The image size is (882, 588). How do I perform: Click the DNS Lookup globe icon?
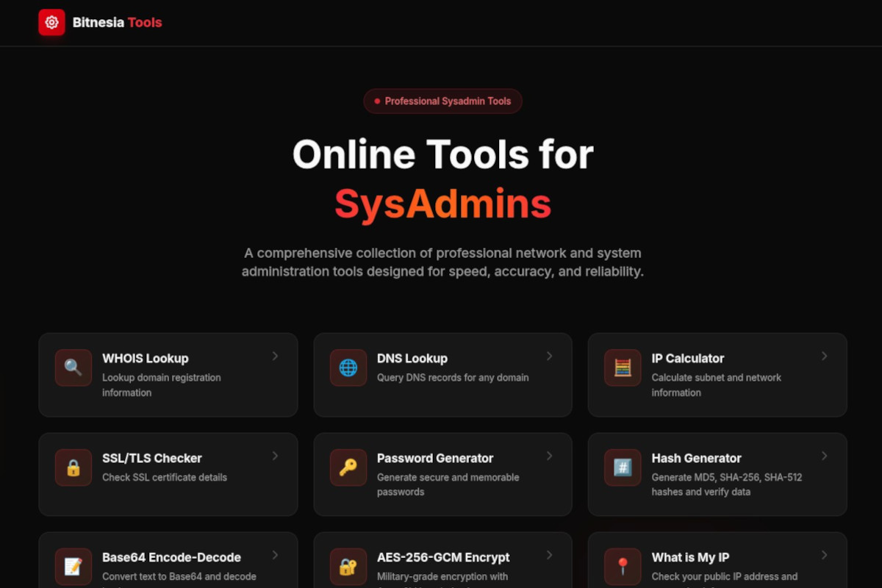348,367
